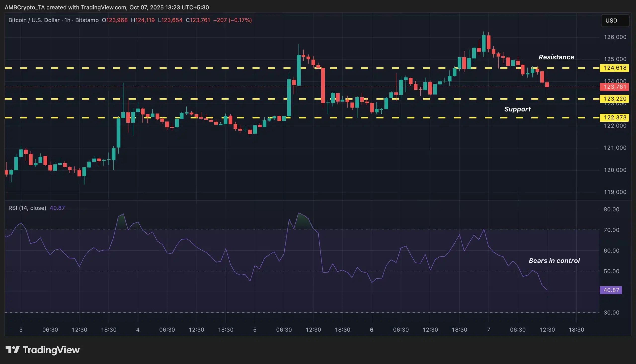Click the yellow 124,618 resistance price tag
Viewport: 636px width, 364px height.
[x=615, y=68]
